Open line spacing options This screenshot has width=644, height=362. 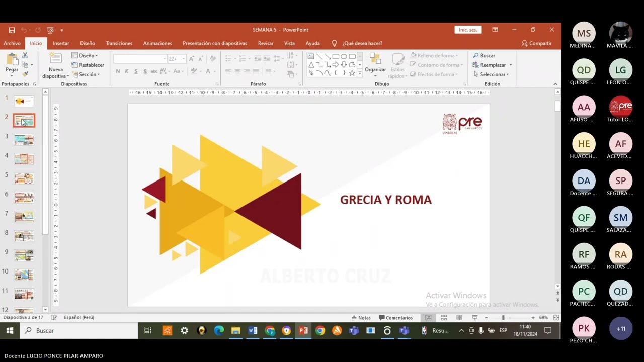pos(278,59)
